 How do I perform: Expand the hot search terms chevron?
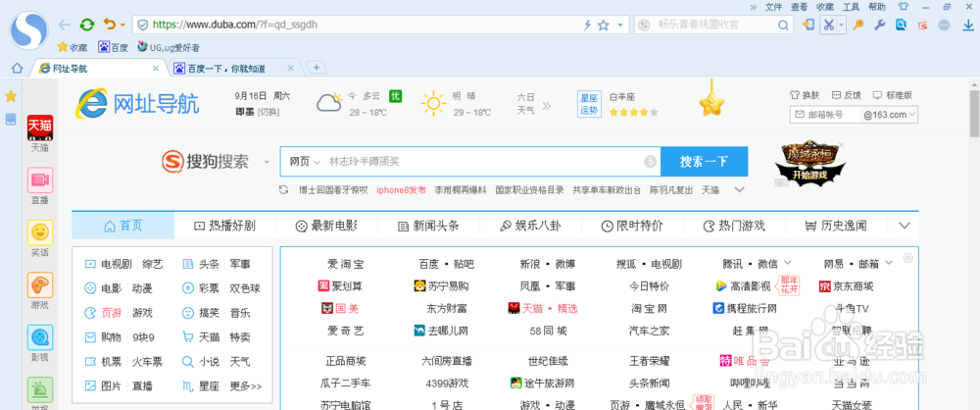739,189
